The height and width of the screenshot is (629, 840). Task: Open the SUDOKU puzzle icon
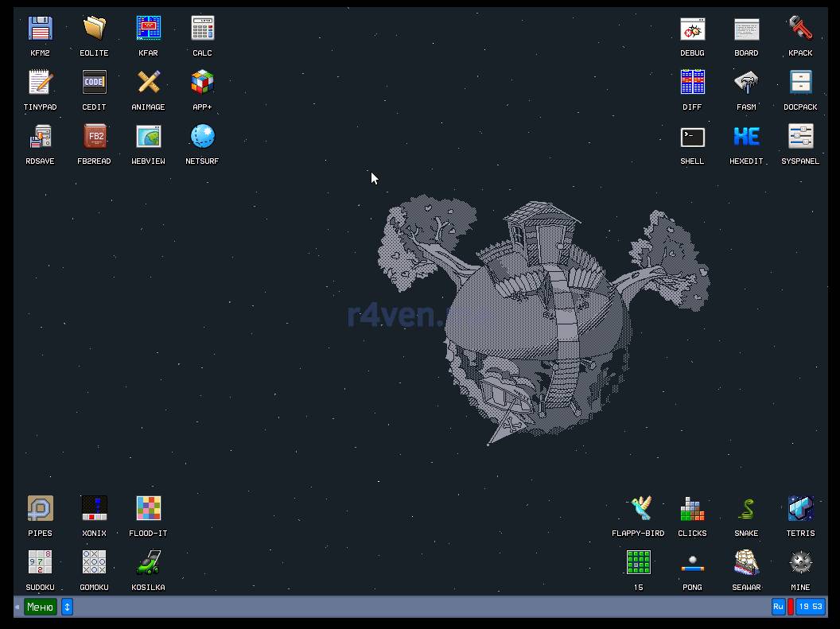40,563
